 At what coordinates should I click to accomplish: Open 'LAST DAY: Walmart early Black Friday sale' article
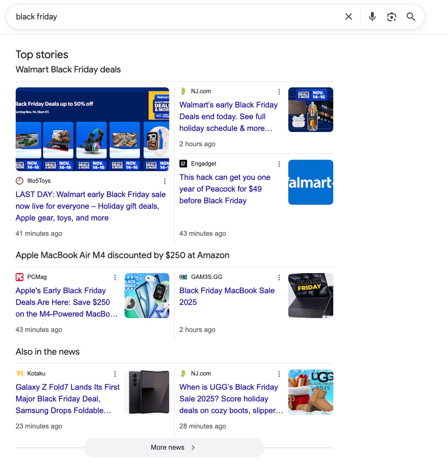[91, 206]
